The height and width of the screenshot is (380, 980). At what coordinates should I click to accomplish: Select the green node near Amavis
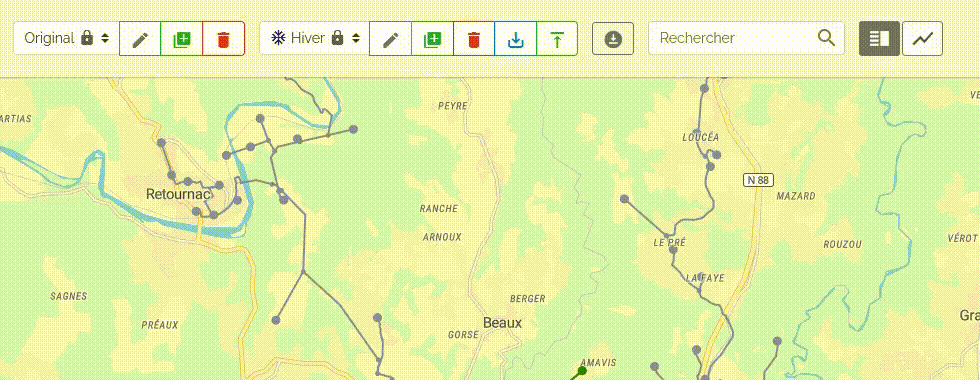point(582,371)
